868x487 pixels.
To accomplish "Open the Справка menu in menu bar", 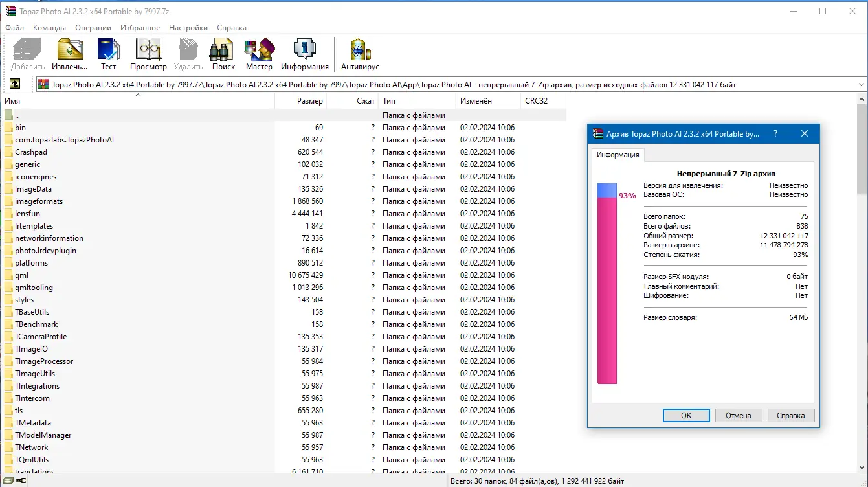I will (232, 28).
